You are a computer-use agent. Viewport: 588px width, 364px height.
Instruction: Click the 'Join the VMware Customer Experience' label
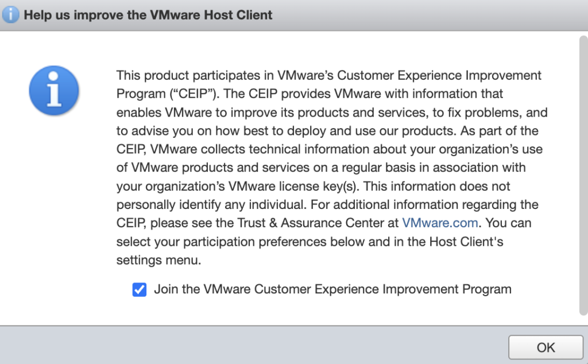[x=332, y=289]
